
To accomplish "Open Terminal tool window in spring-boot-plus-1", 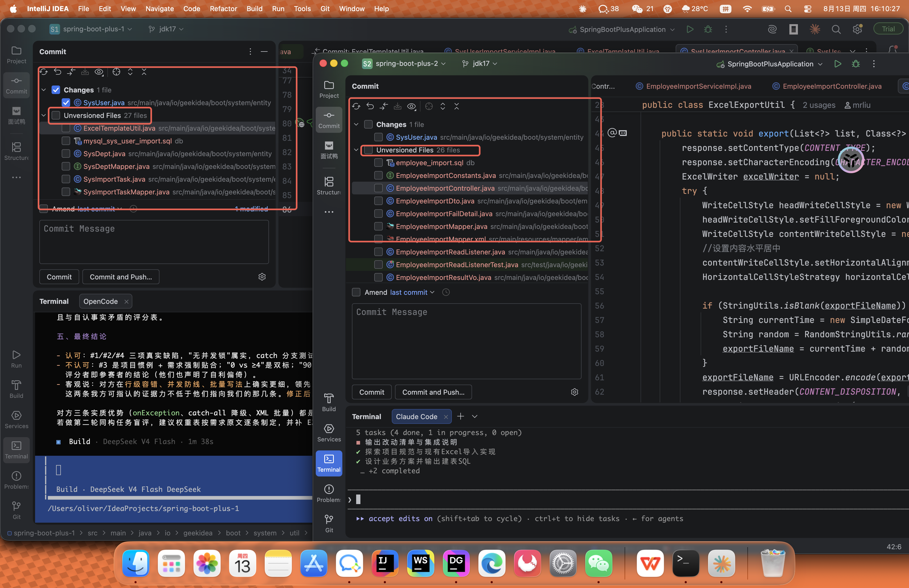I will [x=16, y=450].
